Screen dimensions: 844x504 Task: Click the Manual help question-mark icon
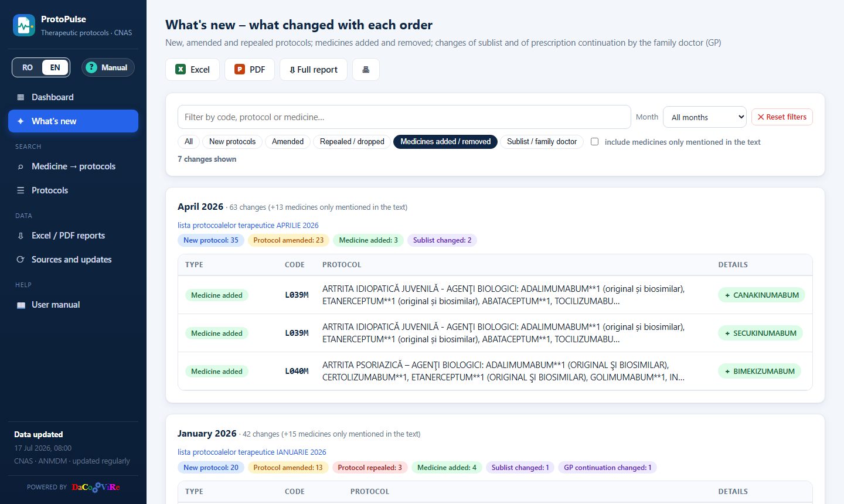[91, 67]
